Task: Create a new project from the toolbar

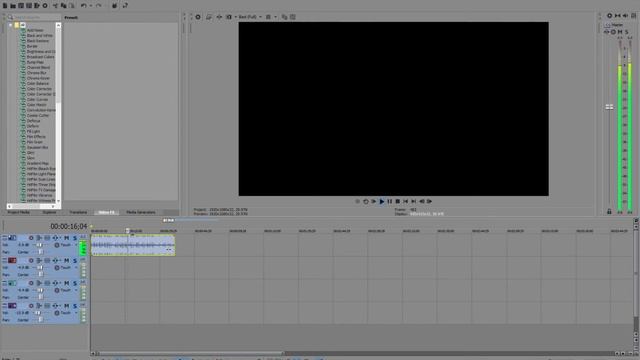Action: coord(5,6)
